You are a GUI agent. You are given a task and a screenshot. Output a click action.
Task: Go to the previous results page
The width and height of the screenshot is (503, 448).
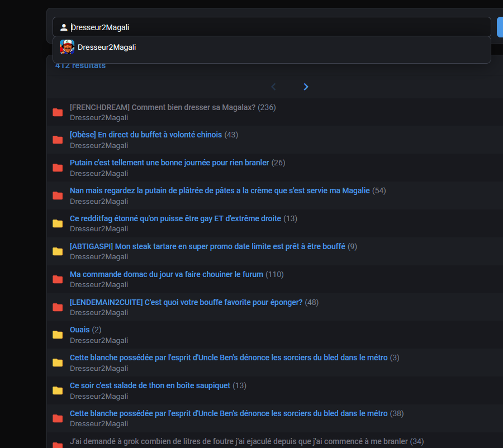[273, 87]
